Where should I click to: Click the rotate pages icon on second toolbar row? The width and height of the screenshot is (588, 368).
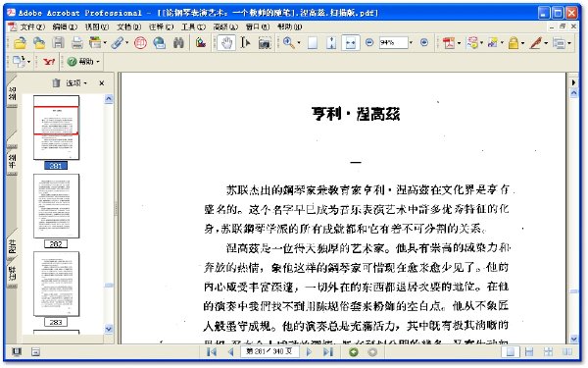(19, 61)
